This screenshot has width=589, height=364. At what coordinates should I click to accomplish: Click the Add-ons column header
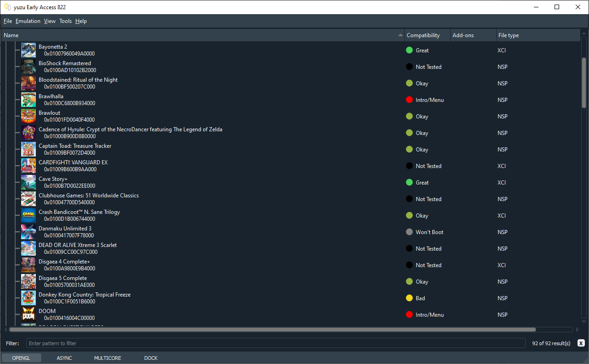click(x=473, y=35)
